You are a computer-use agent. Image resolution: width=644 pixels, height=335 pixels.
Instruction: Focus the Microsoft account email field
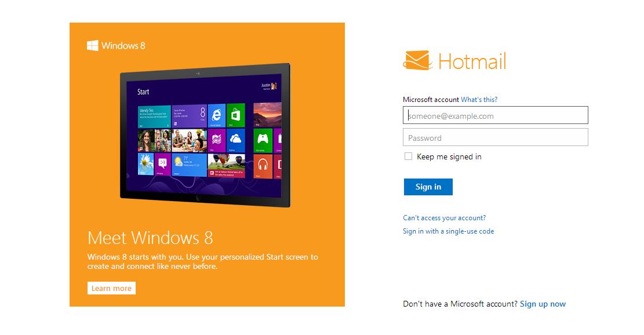[496, 115]
